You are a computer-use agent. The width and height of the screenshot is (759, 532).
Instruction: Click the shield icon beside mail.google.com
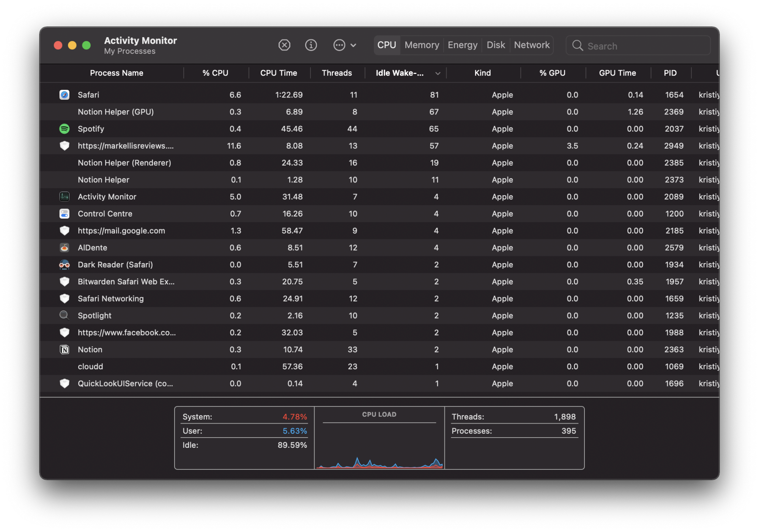(x=65, y=231)
